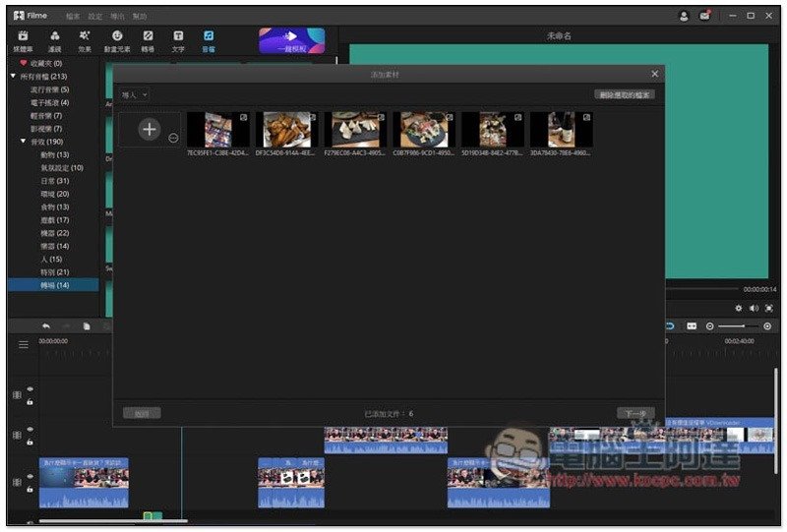Click the timeline zoom slider
The width and height of the screenshot is (787, 532).
click(736, 325)
